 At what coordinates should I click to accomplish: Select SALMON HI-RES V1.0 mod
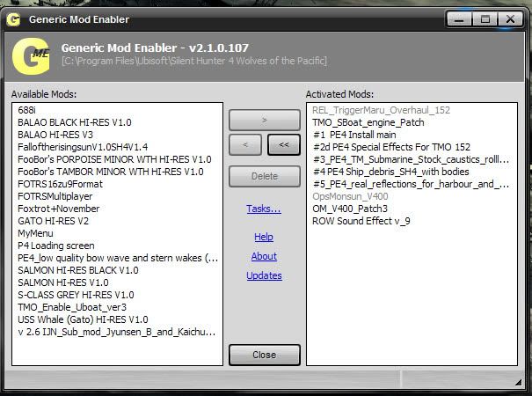pos(63,282)
